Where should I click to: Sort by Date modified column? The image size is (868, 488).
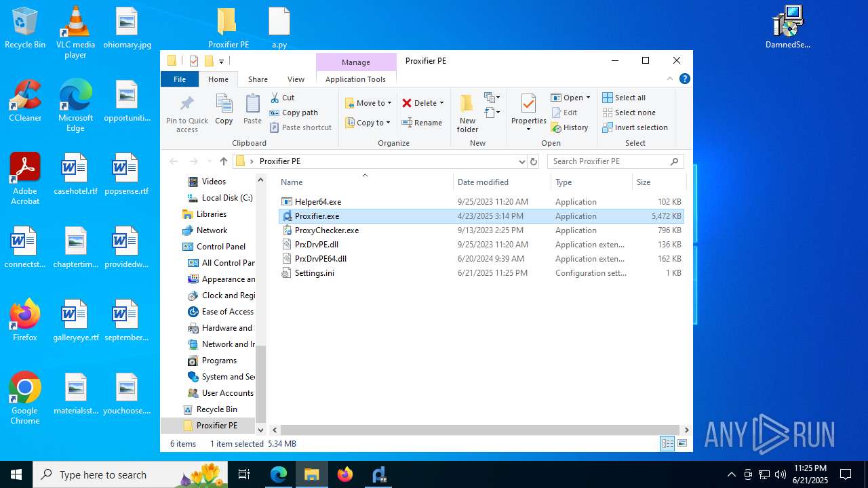coord(502,182)
